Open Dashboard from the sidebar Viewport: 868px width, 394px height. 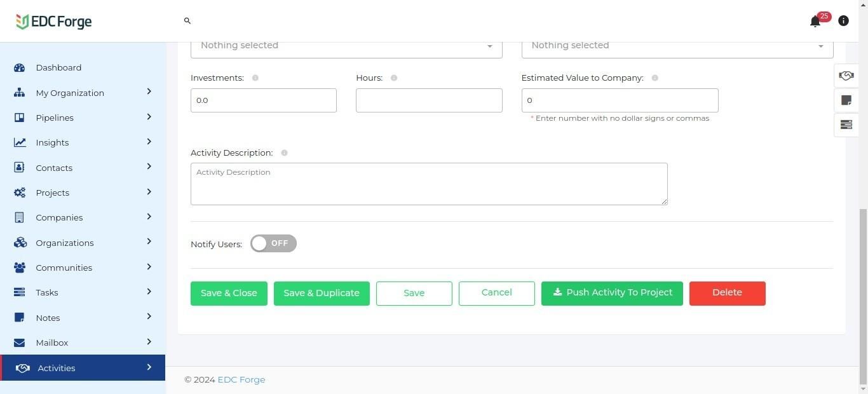pyautogui.click(x=58, y=67)
